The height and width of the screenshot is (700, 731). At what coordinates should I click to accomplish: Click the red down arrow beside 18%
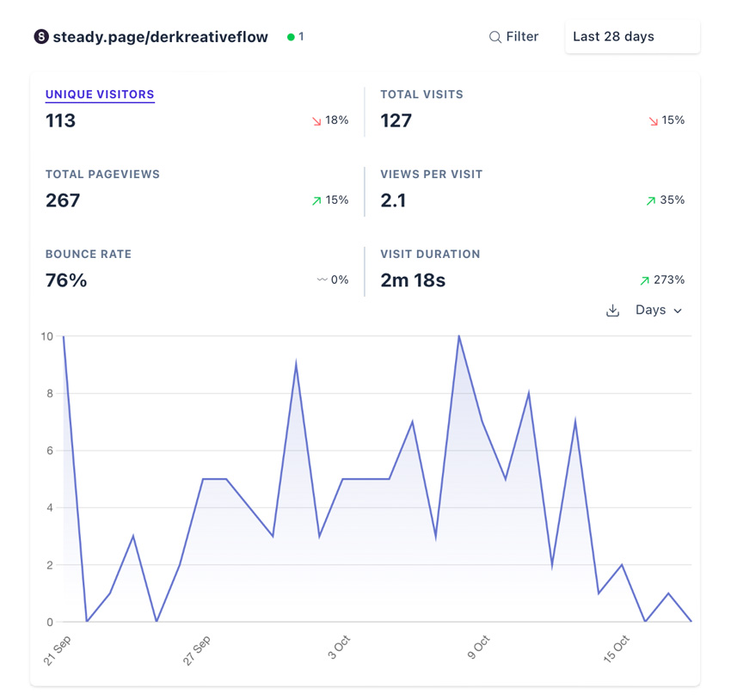click(316, 121)
